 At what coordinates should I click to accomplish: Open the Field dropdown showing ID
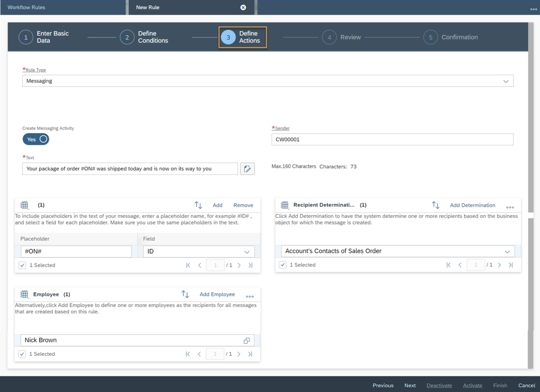pos(246,251)
